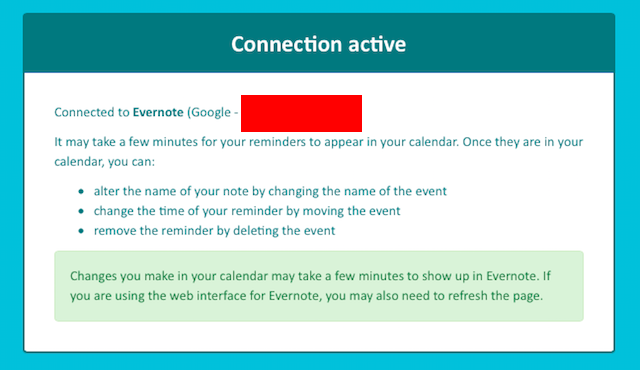Click the green notice box about calendar changes

[319, 286]
